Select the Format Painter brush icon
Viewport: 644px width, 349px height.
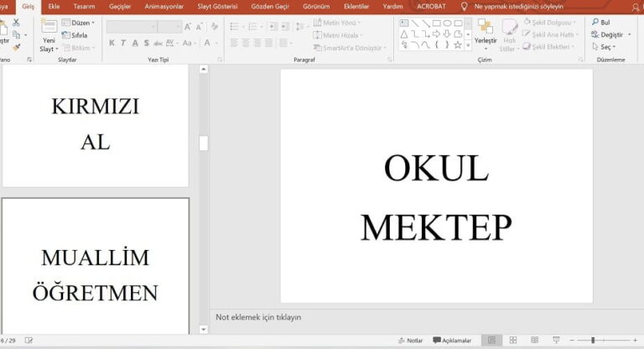tap(17, 48)
